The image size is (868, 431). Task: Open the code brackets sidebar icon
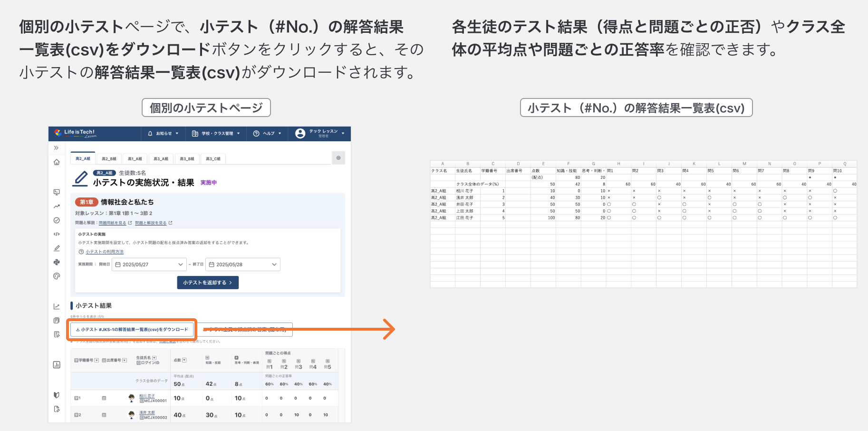pos(57,234)
